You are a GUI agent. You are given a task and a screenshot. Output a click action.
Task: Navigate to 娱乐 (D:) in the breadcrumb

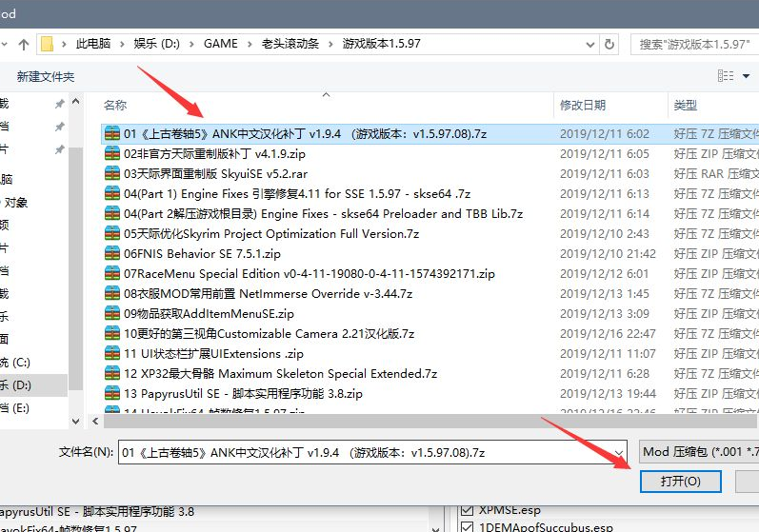(x=157, y=44)
